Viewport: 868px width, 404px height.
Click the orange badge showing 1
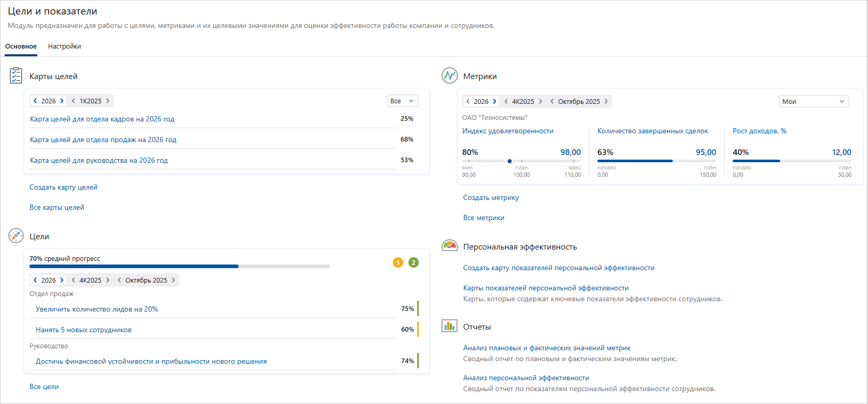point(398,262)
